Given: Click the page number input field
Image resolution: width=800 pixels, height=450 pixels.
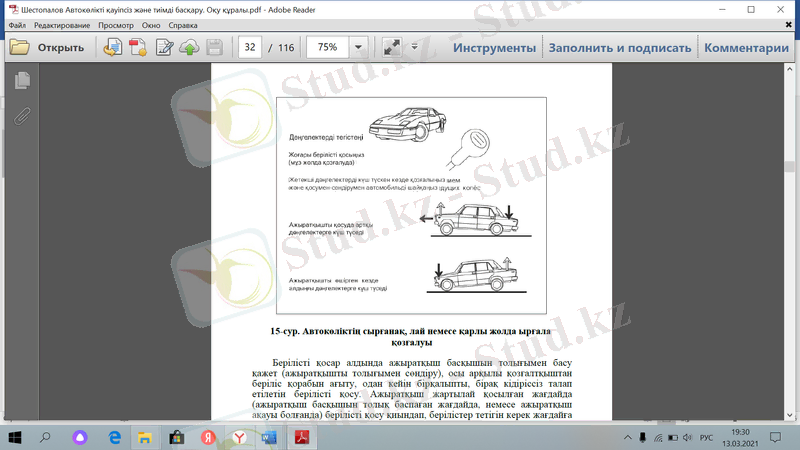Looking at the screenshot, I should [250, 47].
